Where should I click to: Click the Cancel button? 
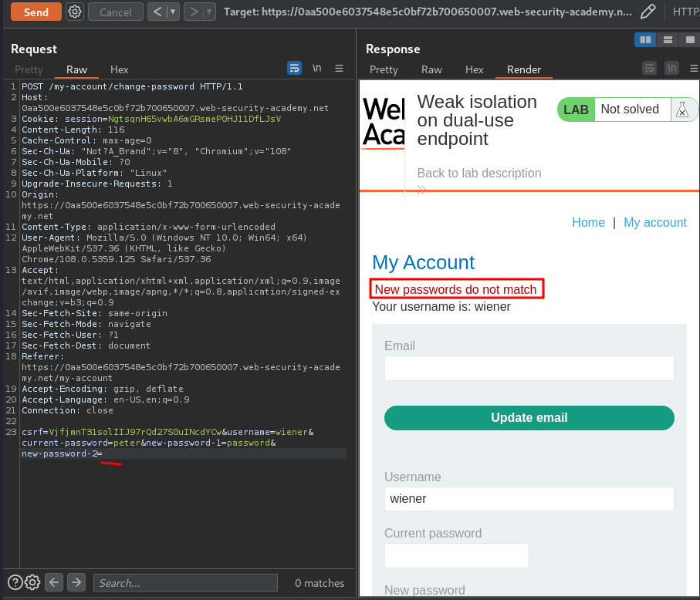(x=116, y=12)
